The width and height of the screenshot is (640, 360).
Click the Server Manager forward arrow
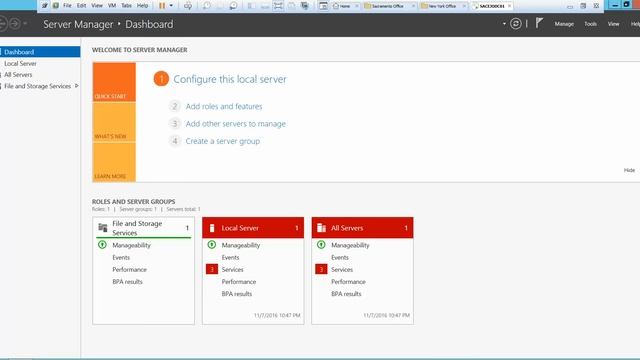click(15, 24)
